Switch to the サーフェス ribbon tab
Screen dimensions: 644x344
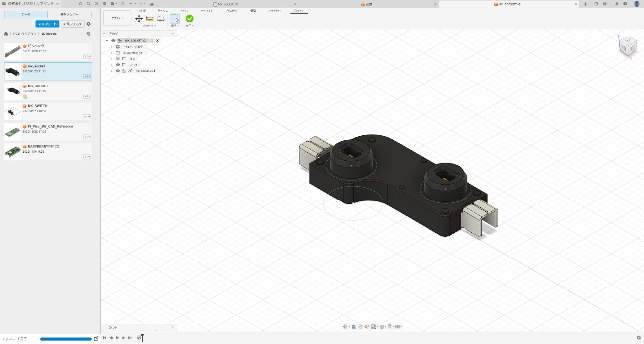[x=163, y=10]
